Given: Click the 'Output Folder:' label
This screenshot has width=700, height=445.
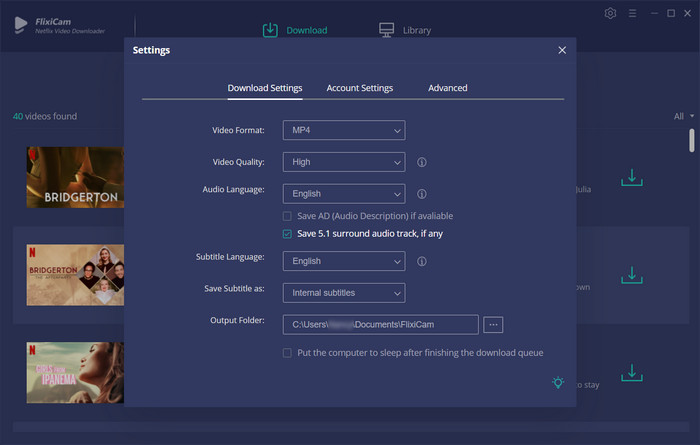Looking at the screenshot, I should 237,320.
